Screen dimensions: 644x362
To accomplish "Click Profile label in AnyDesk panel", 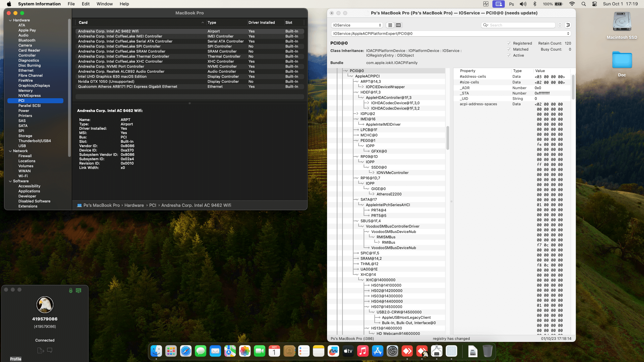I will pyautogui.click(x=16, y=359).
